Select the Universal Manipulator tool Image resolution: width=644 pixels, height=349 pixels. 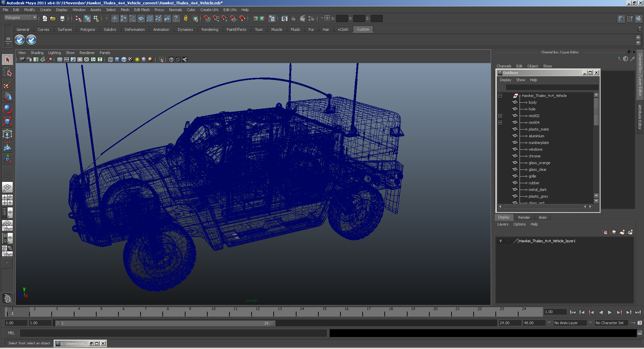pyautogui.click(x=7, y=134)
